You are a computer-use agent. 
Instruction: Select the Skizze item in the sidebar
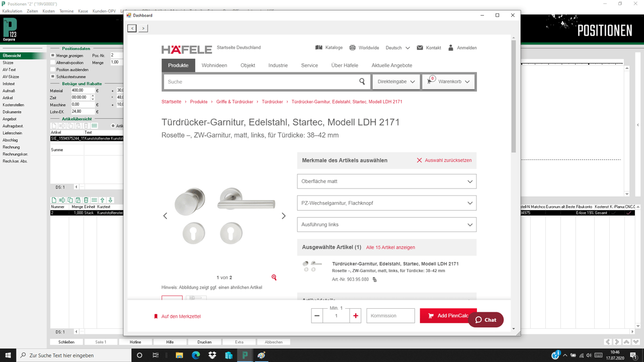[x=8, y=63]
